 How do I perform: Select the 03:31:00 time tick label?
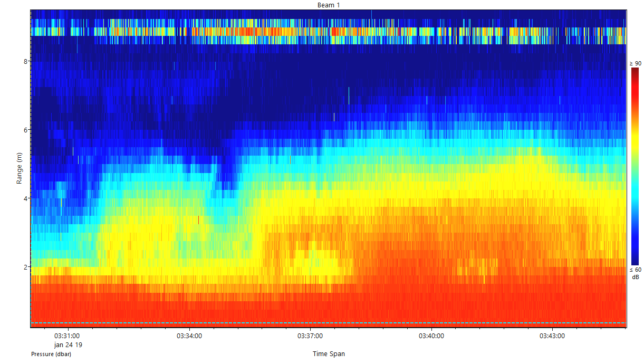click(x=67, y=336)
